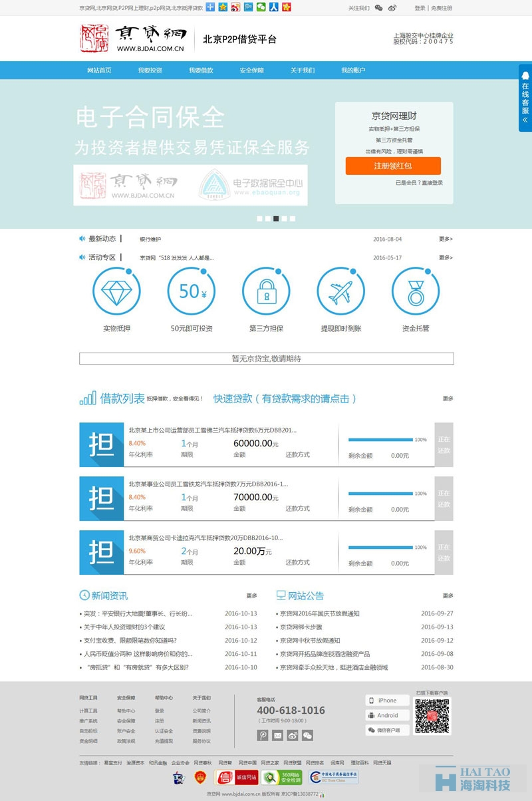The image size is (532, 801).
Task: Show 更多 for the 借款列表 section
Action: [448, 399]
